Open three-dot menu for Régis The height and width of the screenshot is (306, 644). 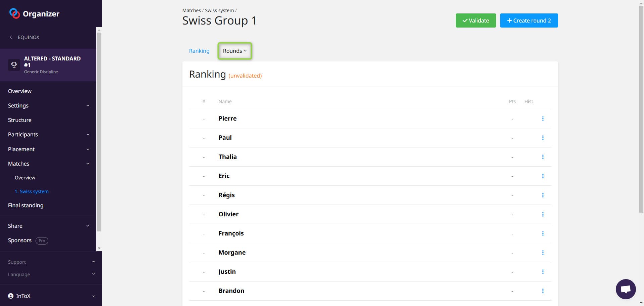[x=543, y=195]
